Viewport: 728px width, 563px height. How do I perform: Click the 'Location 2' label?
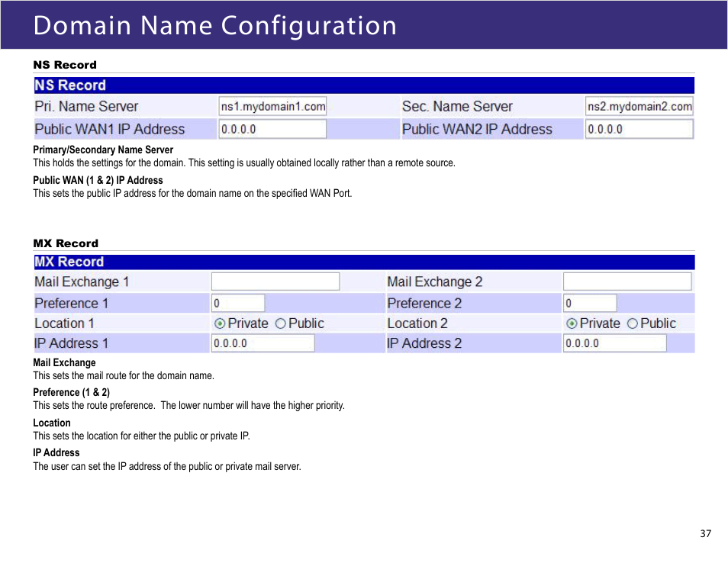click(x=417, y=323)
